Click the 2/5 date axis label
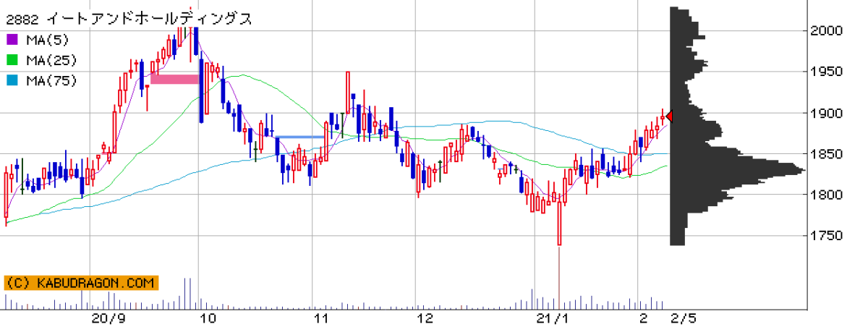The image size is (868, 327). pyautogui.click(x=684, y=318)
